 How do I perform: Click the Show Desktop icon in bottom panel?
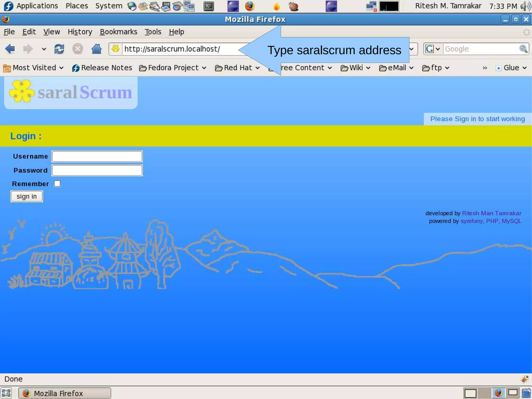(x=6, y=393)
